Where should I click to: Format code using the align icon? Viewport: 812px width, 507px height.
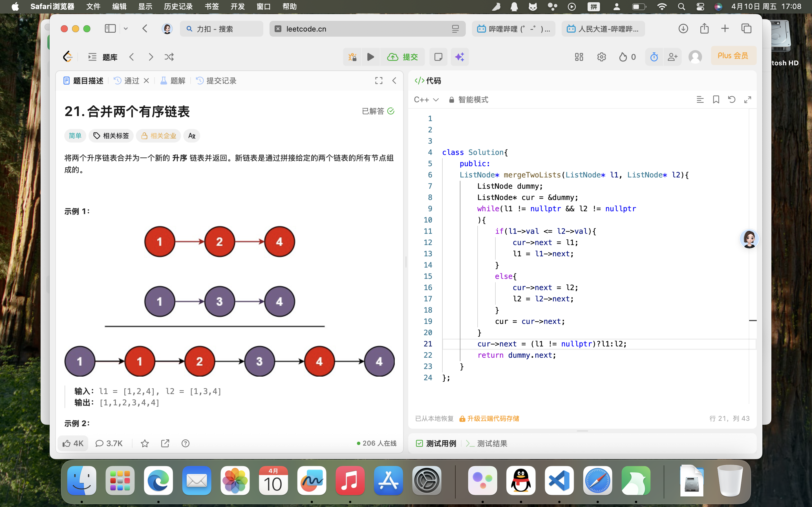pos(700,100)
